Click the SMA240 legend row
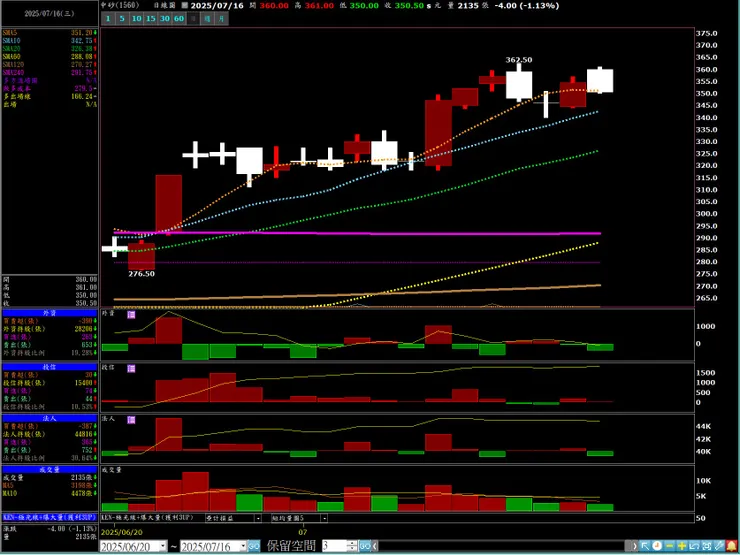The height and width of the screenshot is (555, 740). click(50, 73)
